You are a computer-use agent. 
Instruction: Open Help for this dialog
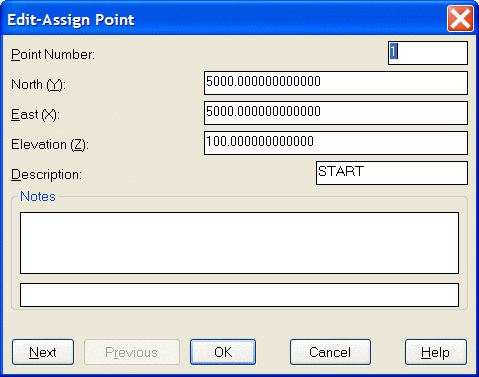(x=436, y=352)
